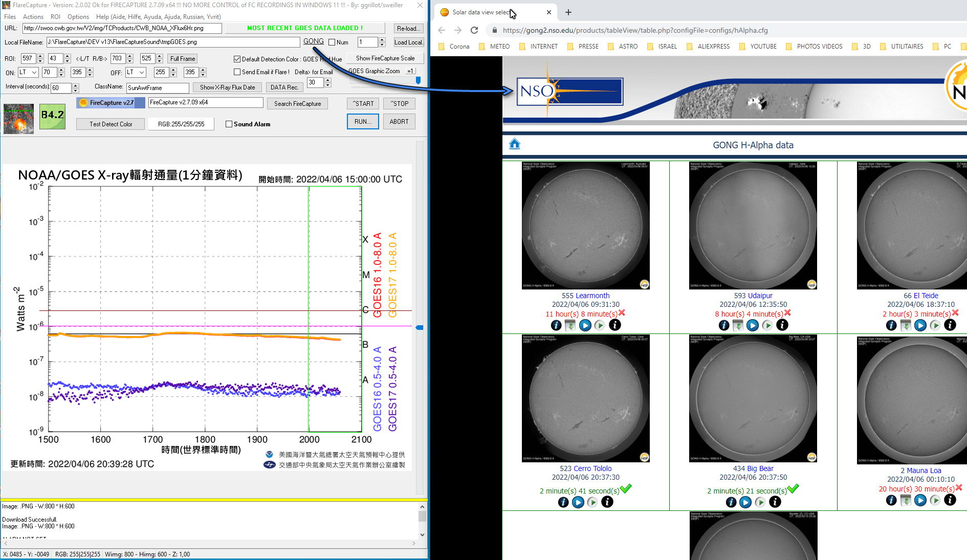Toggle the Num checkbox

pyautogui.click(x=332, y=42)
